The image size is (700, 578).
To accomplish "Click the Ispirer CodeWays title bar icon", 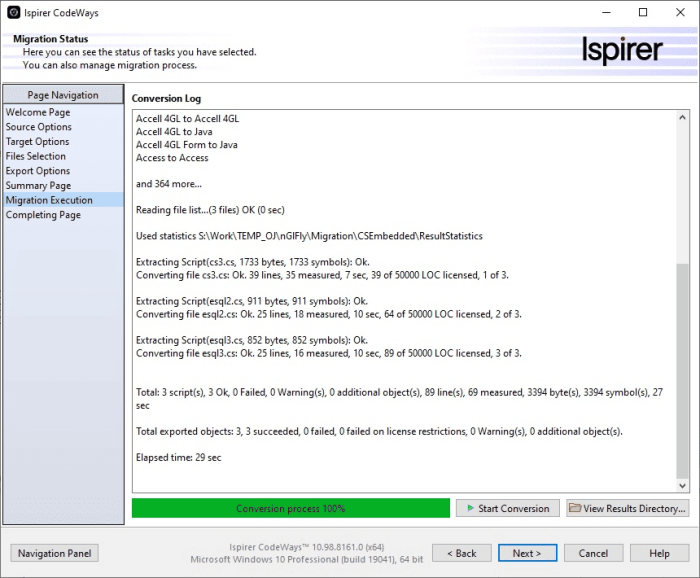I will point(13,13).
